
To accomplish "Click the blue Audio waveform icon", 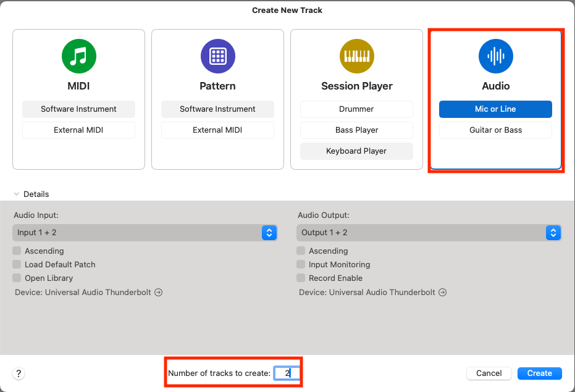I will pos(495,56).
